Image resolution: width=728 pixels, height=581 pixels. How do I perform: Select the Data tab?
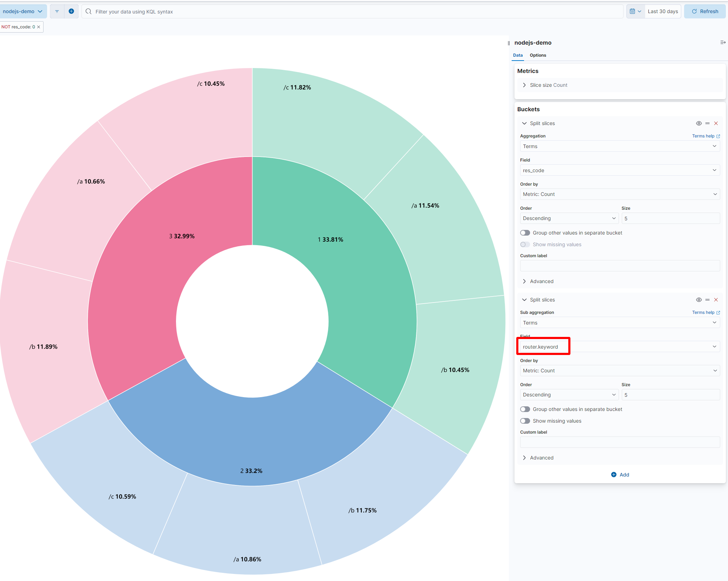pyautogui.click(x=518, y=55)
